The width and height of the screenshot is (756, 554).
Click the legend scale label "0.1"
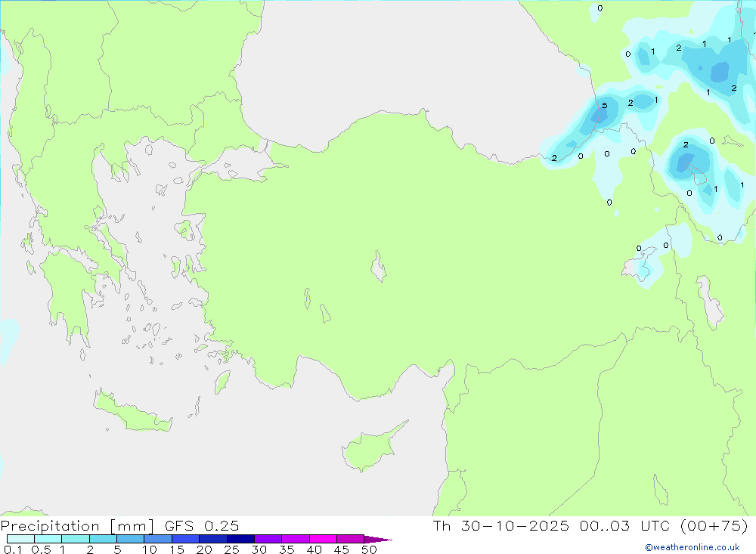pyautogui.click(x=13, y=549)
